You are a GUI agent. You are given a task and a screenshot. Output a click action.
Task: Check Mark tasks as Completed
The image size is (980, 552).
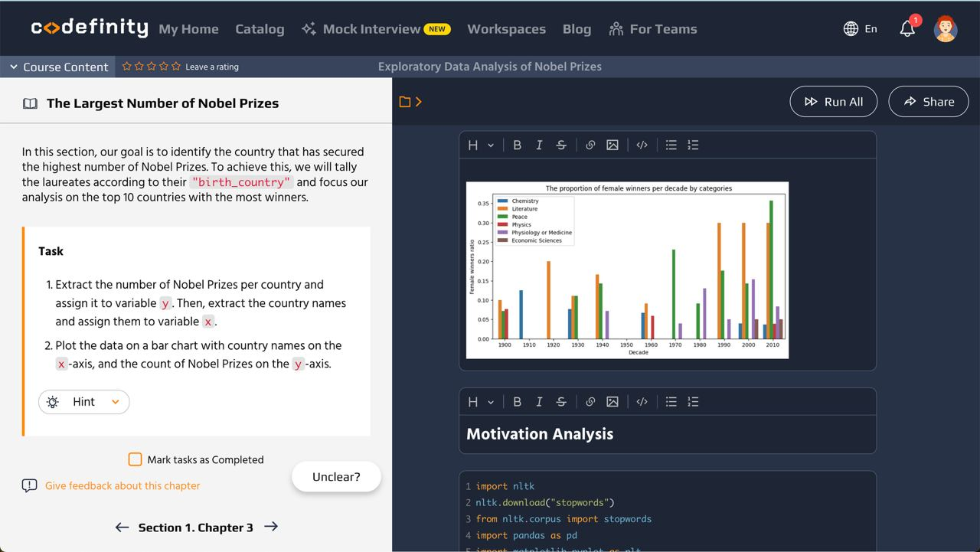(x=136, y=459)
